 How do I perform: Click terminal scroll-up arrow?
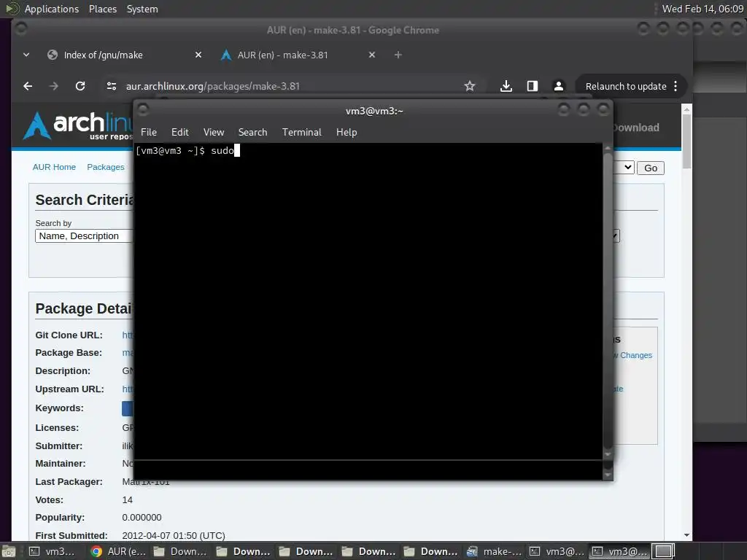tap(608, 148)
